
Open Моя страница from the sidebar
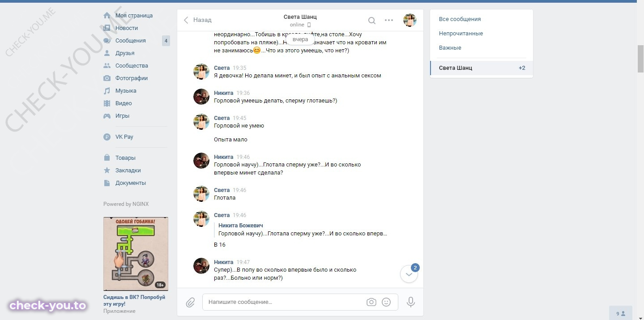point(134,16)
